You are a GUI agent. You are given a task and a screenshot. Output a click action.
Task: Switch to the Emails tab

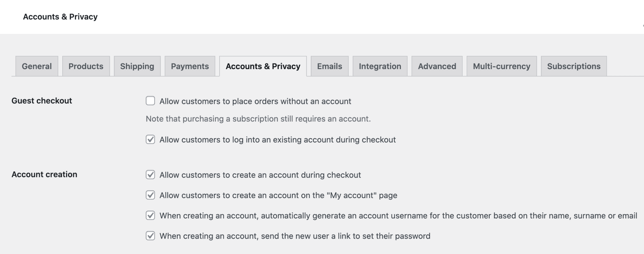[330, 66]
